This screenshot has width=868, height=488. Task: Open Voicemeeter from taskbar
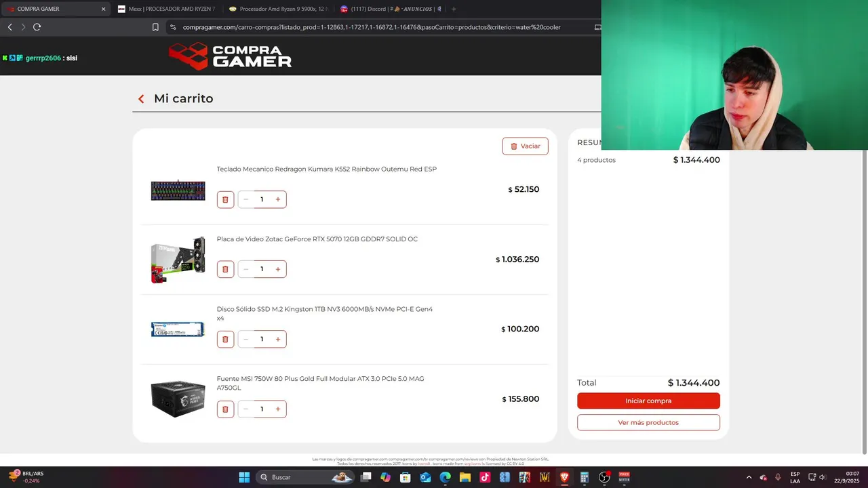click(624, 477)
